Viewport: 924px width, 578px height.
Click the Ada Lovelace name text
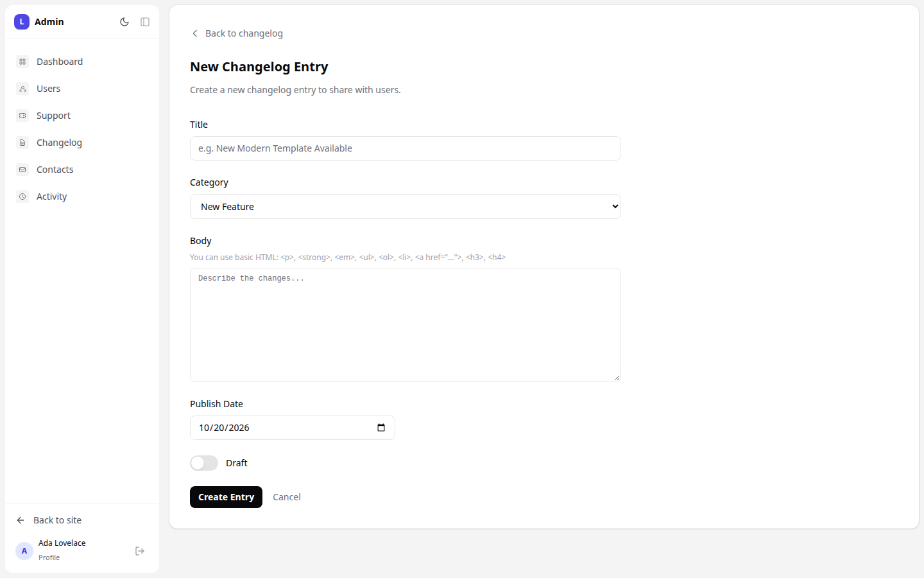[x=62, y=543]
